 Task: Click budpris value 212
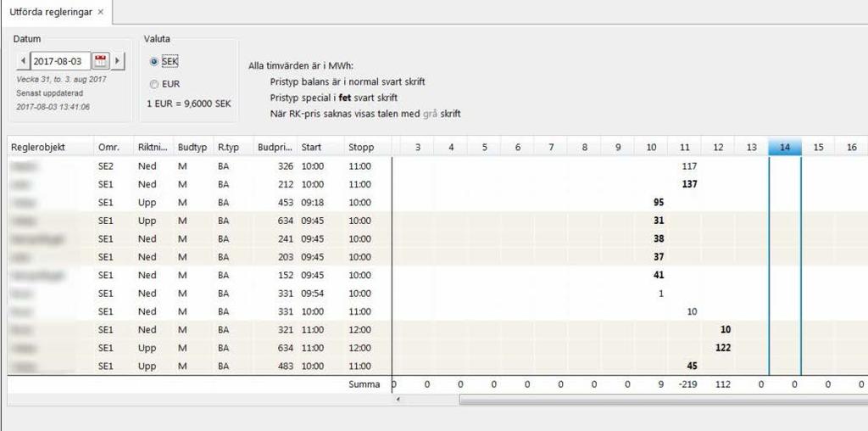[287, 184]
